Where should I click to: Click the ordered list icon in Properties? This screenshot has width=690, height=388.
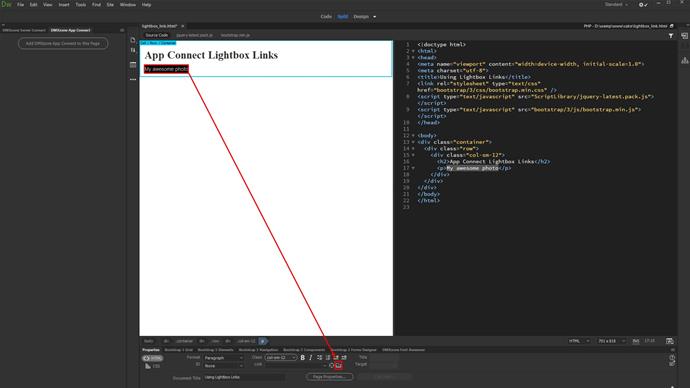(328, 358)
